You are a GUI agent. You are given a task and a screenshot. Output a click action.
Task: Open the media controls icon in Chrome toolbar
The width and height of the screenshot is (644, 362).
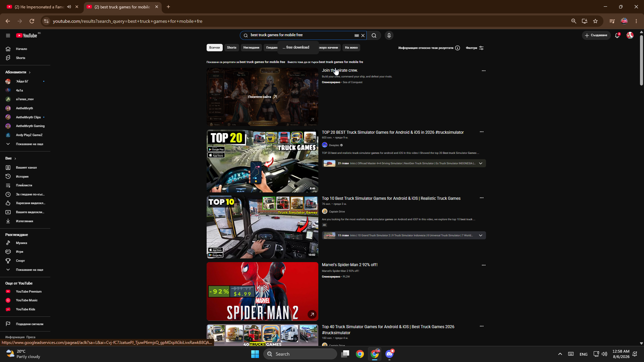click(612, 21)
